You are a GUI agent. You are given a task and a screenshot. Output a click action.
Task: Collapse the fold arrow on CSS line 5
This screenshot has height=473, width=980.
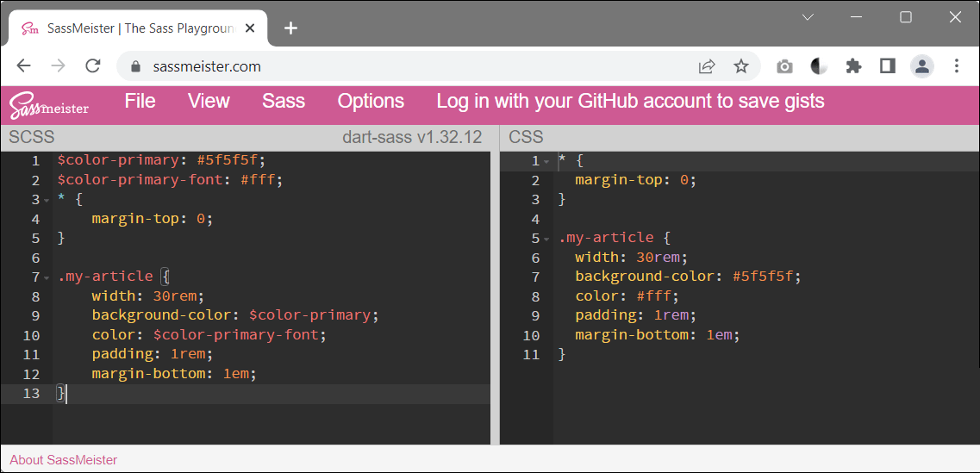(x=546, y=240)
